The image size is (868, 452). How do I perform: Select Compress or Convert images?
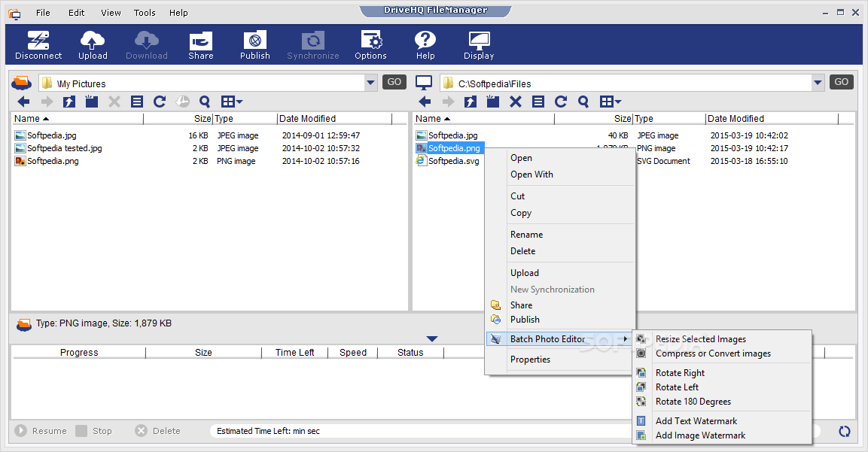click(713, 353)
